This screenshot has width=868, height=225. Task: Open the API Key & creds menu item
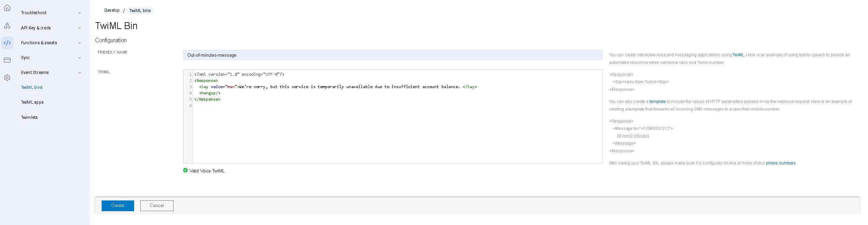pyautogui.click(x=36, y=28)
